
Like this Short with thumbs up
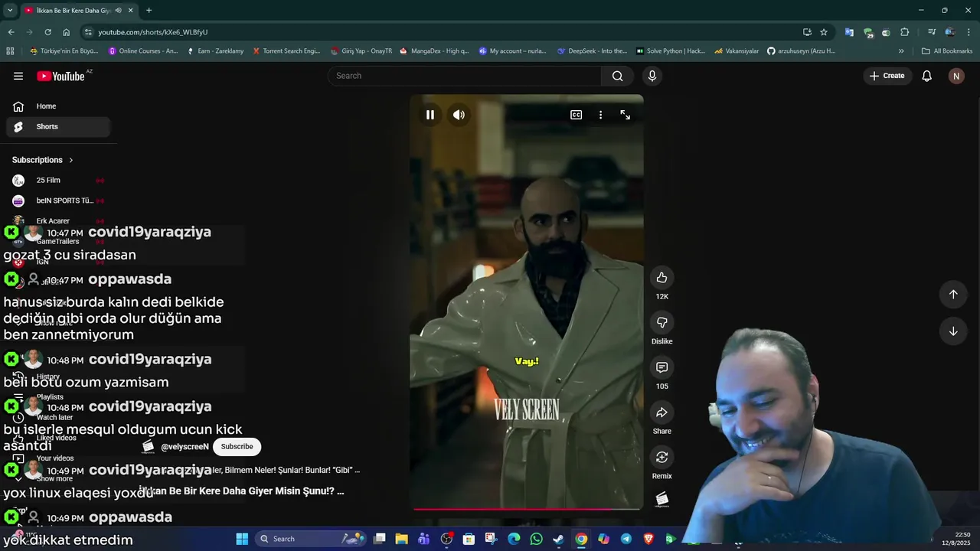tap(662, 278)
